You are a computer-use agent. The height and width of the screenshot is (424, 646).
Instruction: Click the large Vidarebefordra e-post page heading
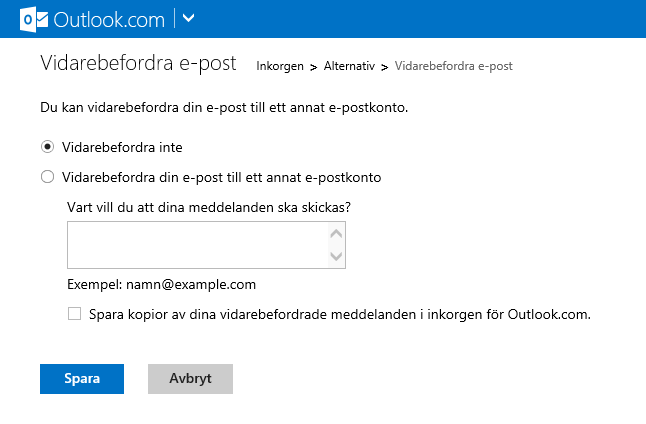(138, 64)
